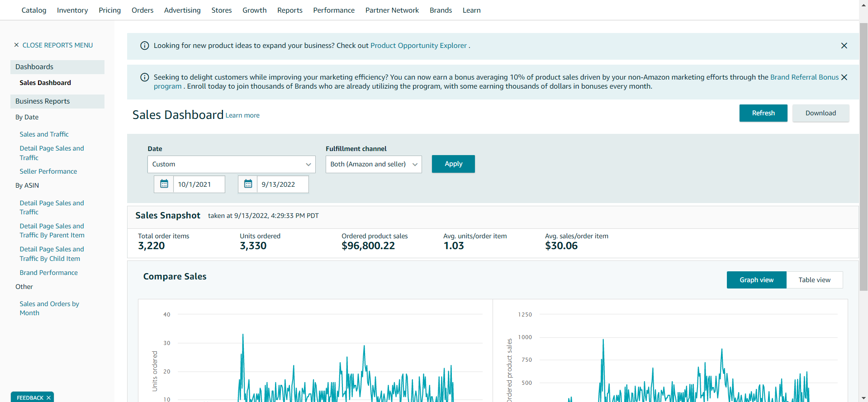Image resolution: width=868 pixels, height=402 pixels.
Task: Open the Feedback tab
Action: tap(30, 398)
